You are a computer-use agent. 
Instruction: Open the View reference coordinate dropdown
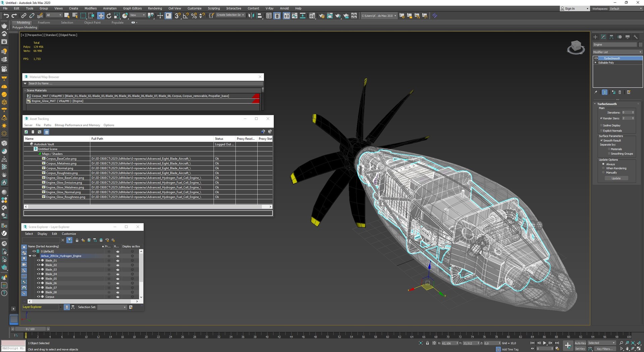138,15
